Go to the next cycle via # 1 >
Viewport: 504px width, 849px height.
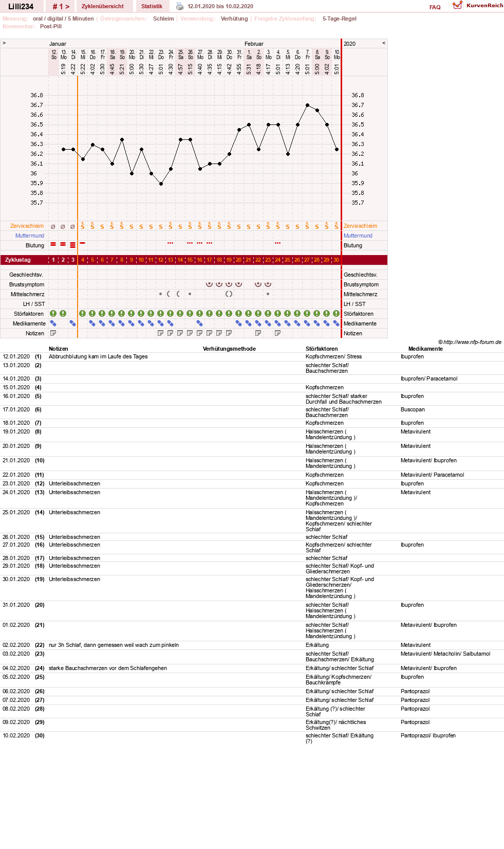click(61, 7)
